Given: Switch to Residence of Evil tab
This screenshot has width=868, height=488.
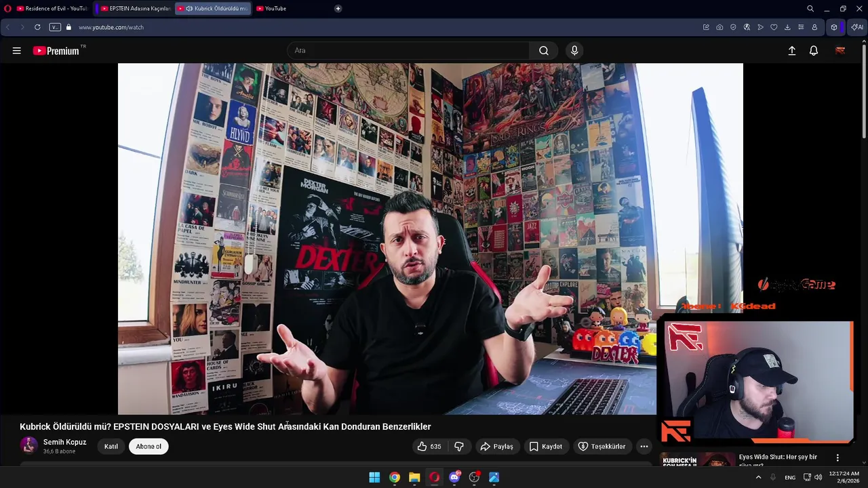Looking at the screenshot, I should pos(52,9).
